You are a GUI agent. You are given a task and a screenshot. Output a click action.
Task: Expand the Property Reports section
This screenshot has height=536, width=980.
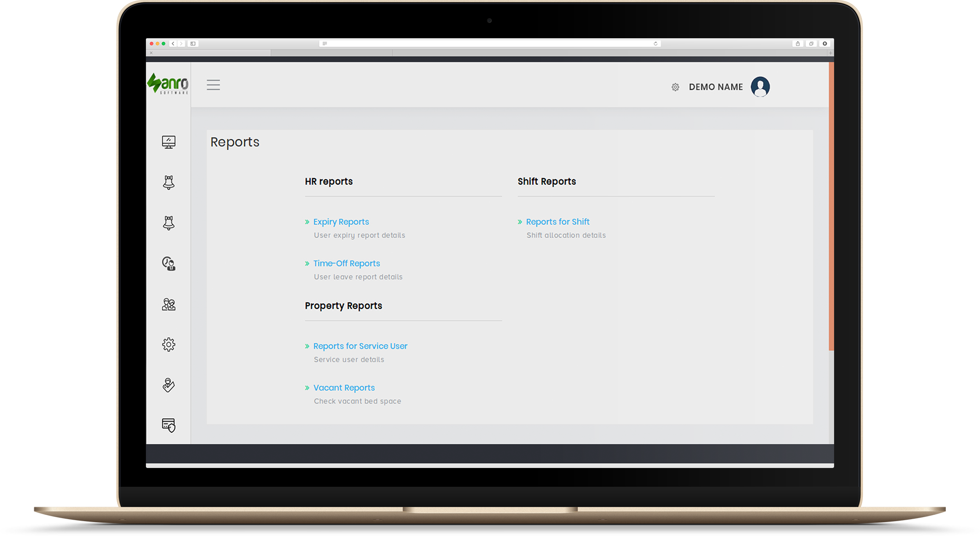pyautogui.click(x=343, y=305)
